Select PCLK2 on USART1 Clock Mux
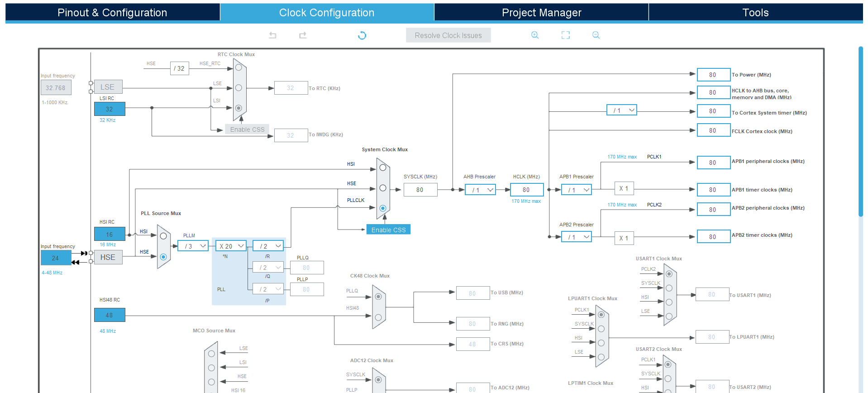The image size is (868, 393). (669, 274)
